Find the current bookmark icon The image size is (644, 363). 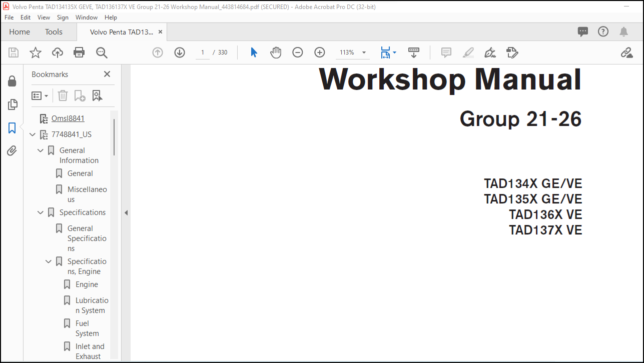(97, 95)
